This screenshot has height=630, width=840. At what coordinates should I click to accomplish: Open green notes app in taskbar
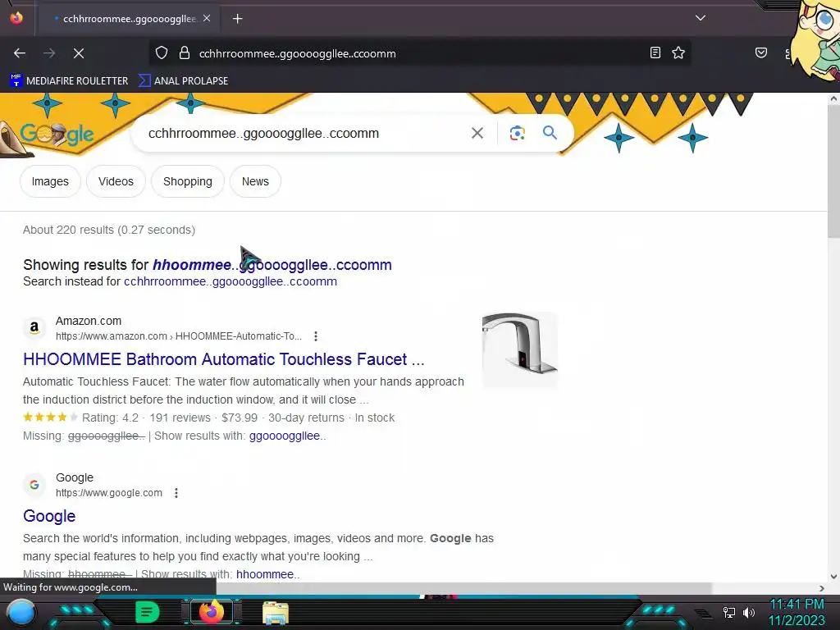click(x=148, y=612)
